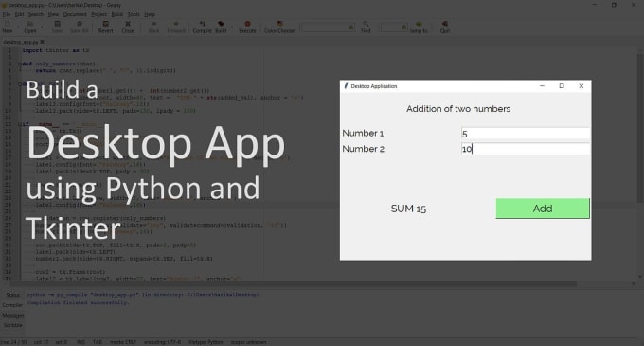Open the Document menu in Geany
The width and height of the screenshot is (644, 346).
(x=75, y=14)
